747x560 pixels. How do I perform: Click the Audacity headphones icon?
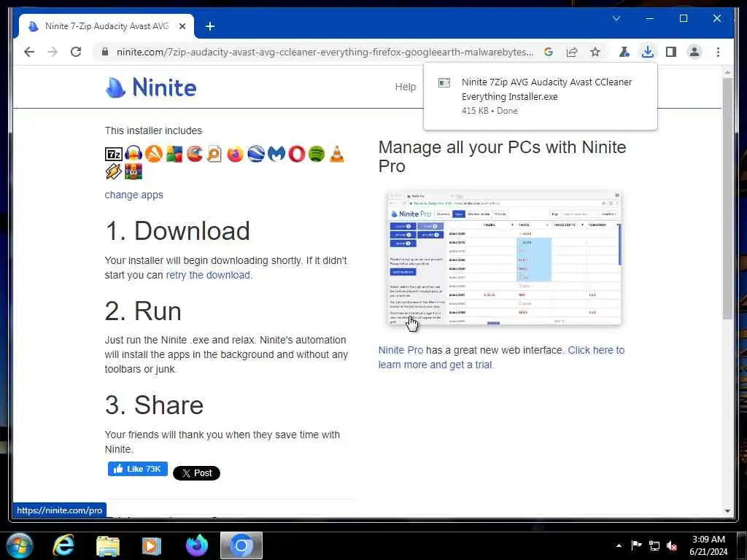[x=134, y=154]
